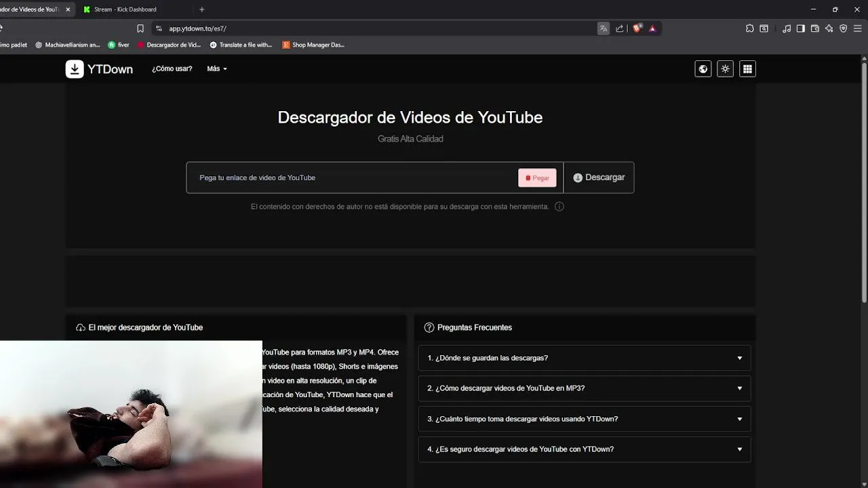868x488 pixels.
Task: Open the extensions puzzle icon
Action: click(749, 28)
